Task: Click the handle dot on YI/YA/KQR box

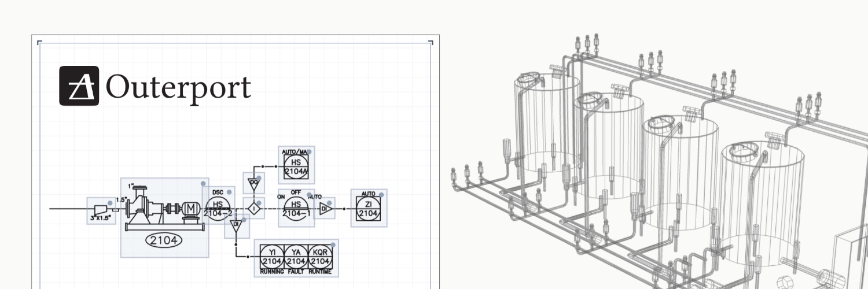Action: [x=334, y=244]
